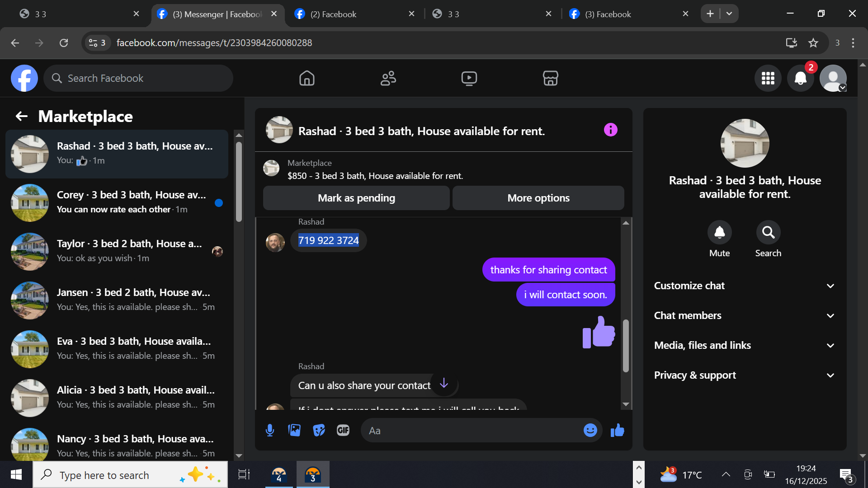Switch to the (3) Facebook tab
This screenshot has height=488, width=868.
[628, 14]
